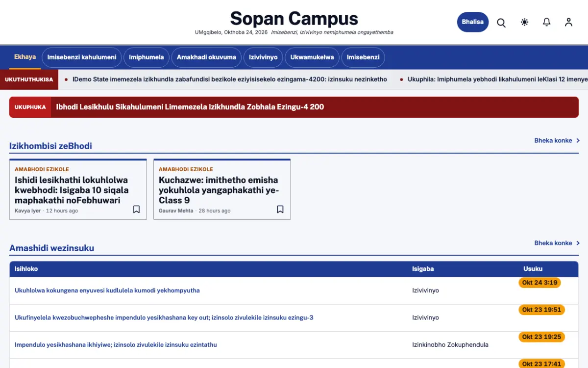
Task: Open article Kuchazwe: imithetho emisha yokuhlola
Action: click(219, 190)
